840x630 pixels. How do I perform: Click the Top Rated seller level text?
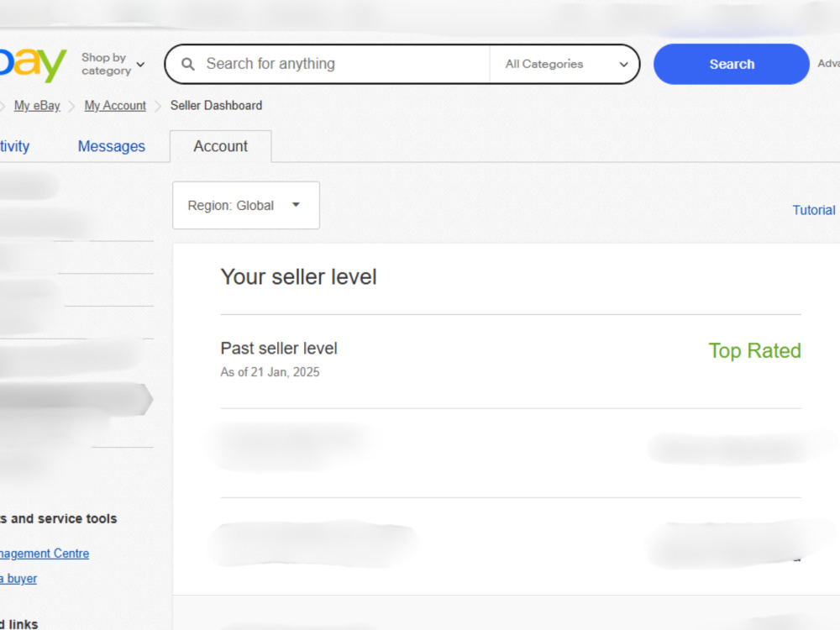click(x=755, y=351)
